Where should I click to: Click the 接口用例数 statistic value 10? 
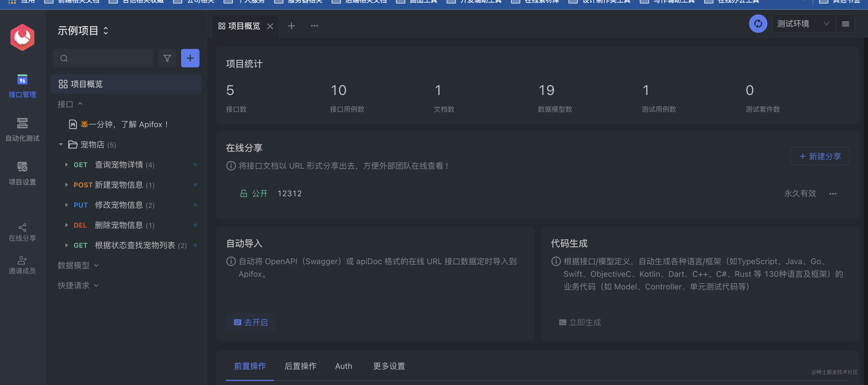coord(338,90)
